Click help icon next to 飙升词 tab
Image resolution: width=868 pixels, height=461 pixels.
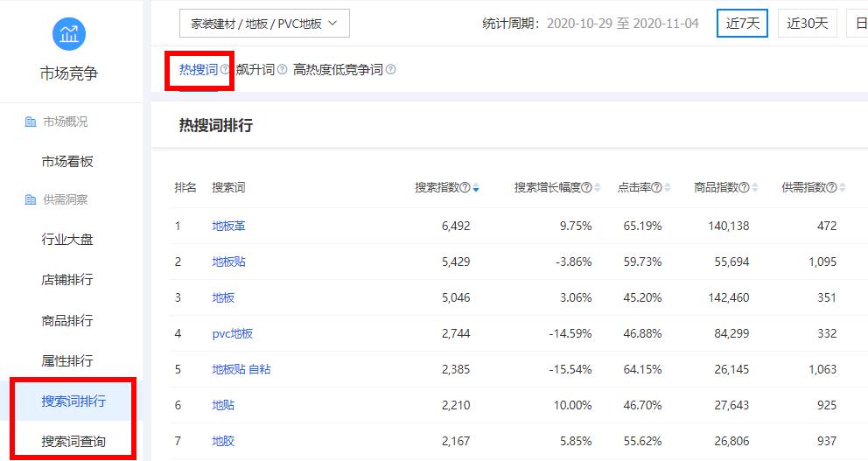pos(282,70)
